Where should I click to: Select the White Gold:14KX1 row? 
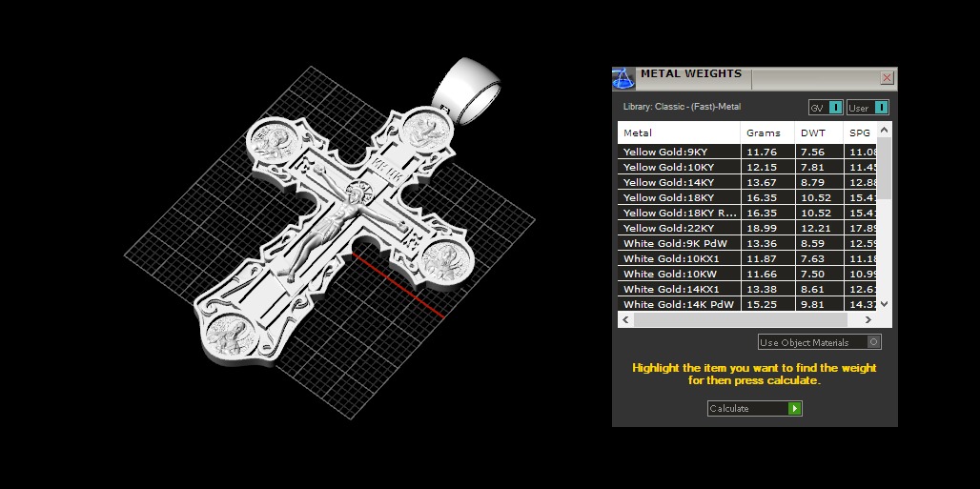pyautogui.click(x=746, y=289)
